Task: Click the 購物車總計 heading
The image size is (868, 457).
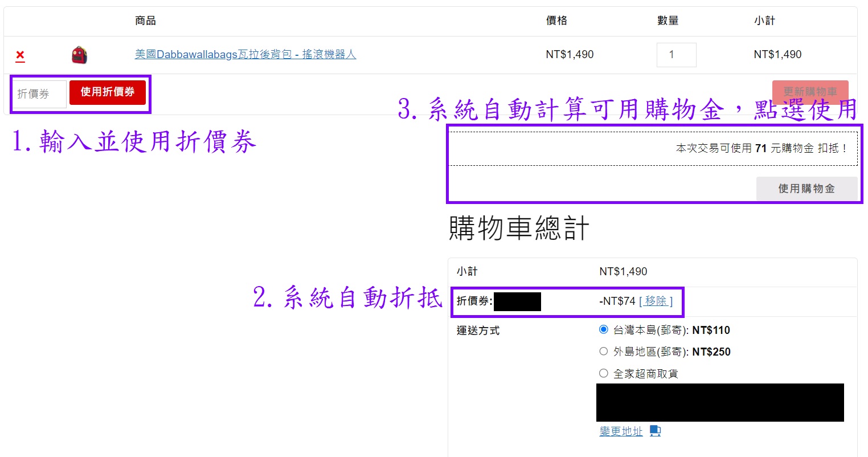Action: coord(519,228)
